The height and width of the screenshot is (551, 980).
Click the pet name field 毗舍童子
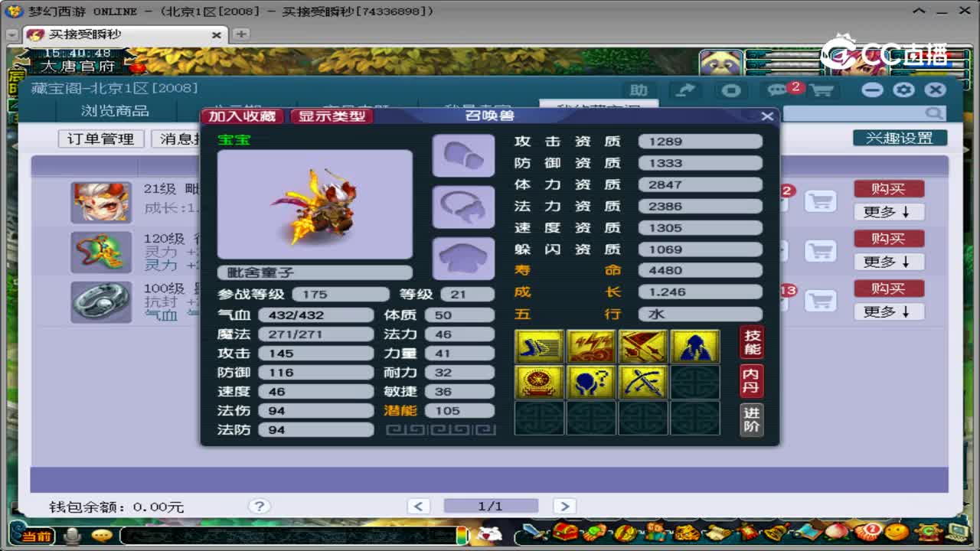(315, 272)
